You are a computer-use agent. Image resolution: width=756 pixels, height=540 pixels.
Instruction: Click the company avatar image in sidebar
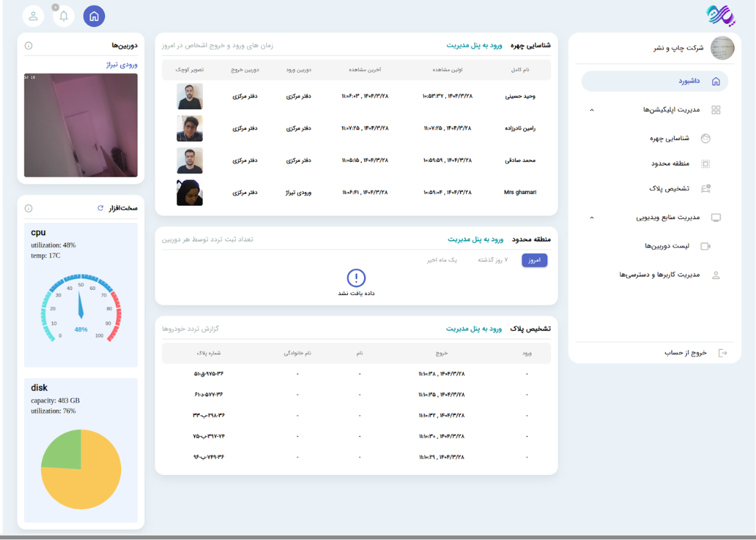(x=722, y=48)
